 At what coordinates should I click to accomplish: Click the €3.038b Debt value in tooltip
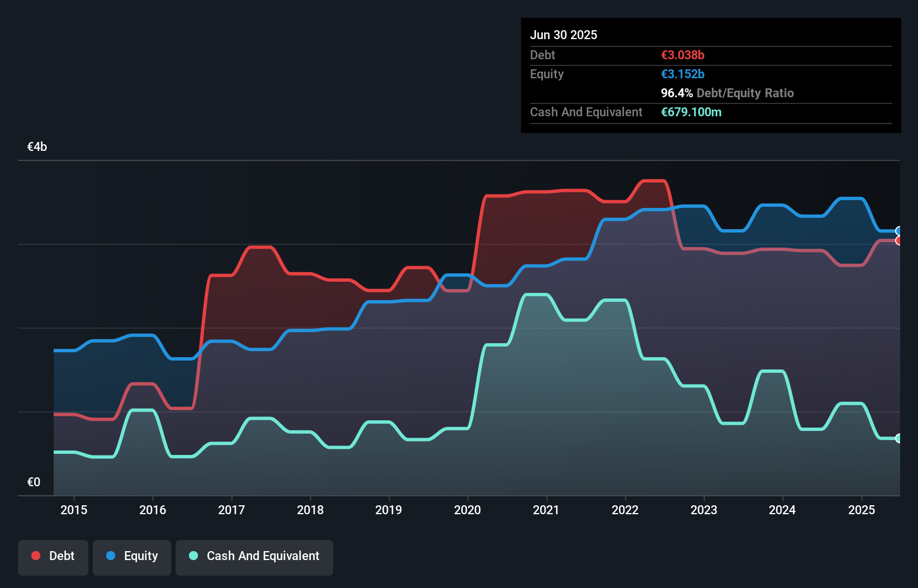pos(683,55)
